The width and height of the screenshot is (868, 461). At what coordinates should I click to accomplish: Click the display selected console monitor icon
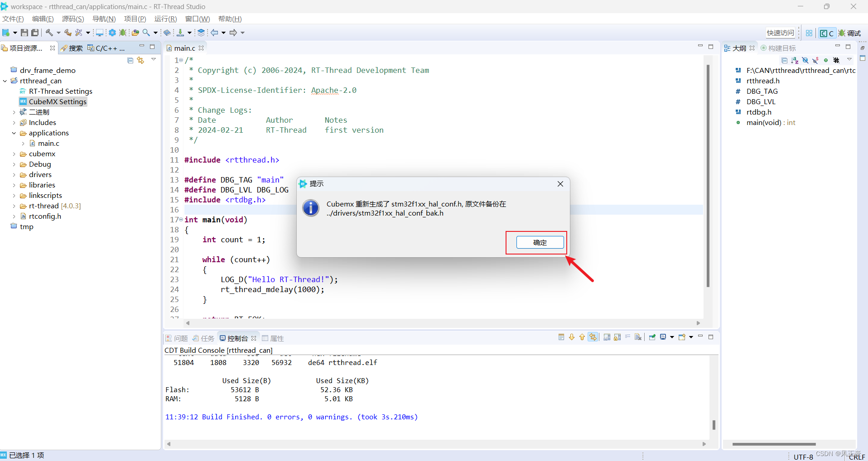[663, 337]
